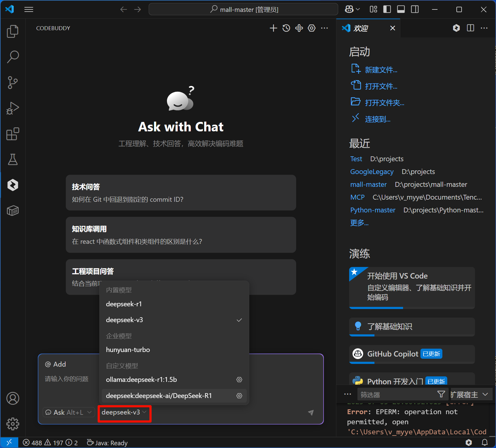Click the 开始使用 VS Code walkthrough progress card
The image size is (496, 448).
click(x=412, y=286)
